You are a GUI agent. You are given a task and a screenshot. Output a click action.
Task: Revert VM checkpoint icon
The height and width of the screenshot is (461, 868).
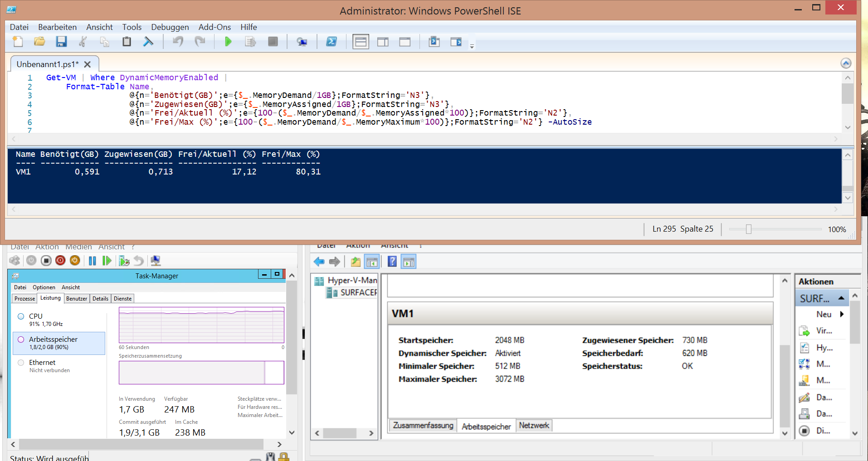(x=138, y=261)
